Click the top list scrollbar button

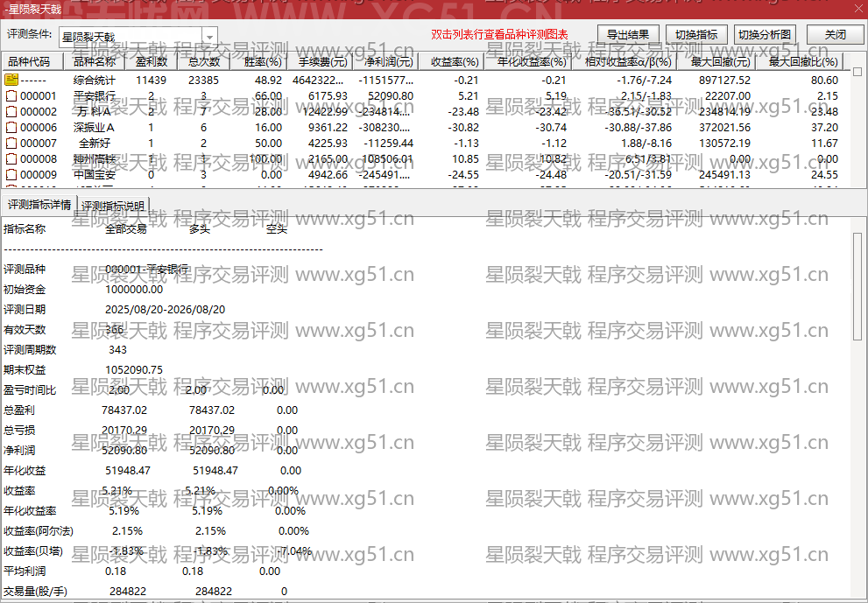[857, 72]
